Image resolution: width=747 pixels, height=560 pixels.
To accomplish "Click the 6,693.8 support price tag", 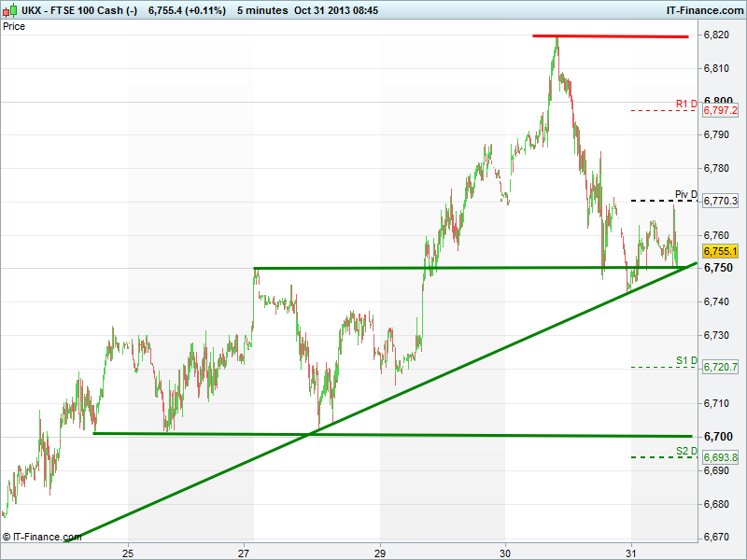I will (x=720, y=457).
